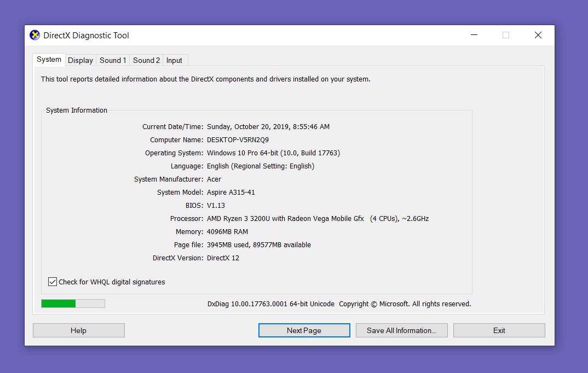Click the manufacturer value Acer
The image size is (588, 373).
[x=214, y=179]
